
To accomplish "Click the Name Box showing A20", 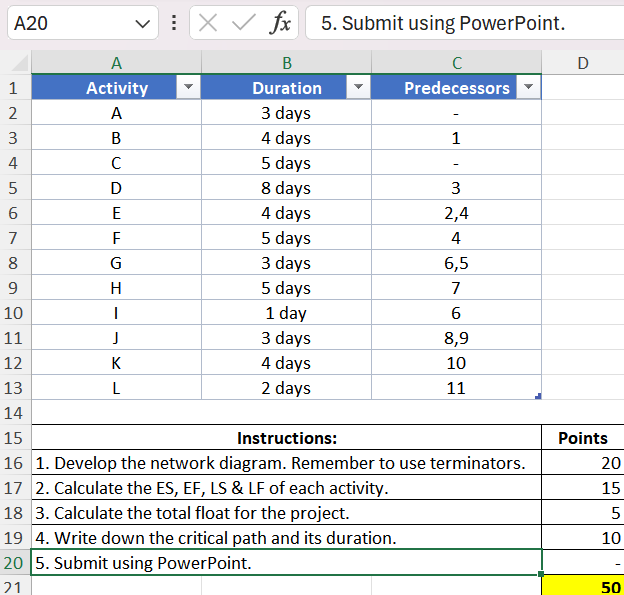I will click(x=83, y=23).
